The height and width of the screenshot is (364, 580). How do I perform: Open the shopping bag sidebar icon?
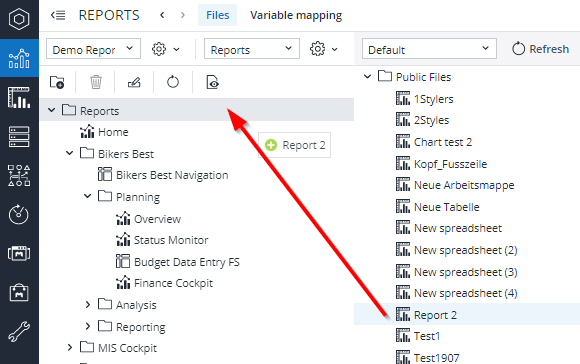click(19, 292)
